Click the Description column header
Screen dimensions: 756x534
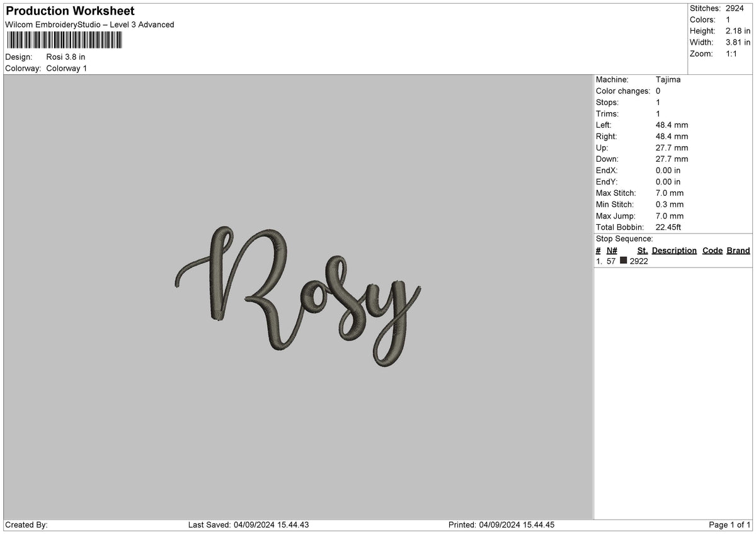(x=674, y=250)
